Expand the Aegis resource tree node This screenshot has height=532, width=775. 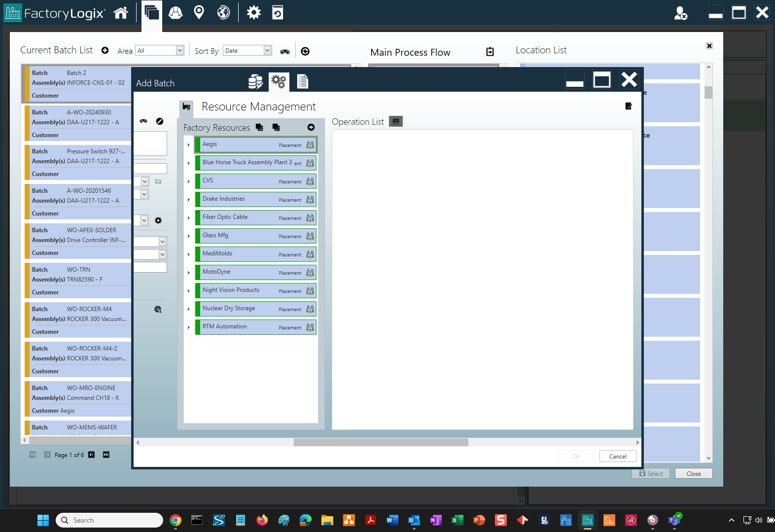click(x=189, y=145)
